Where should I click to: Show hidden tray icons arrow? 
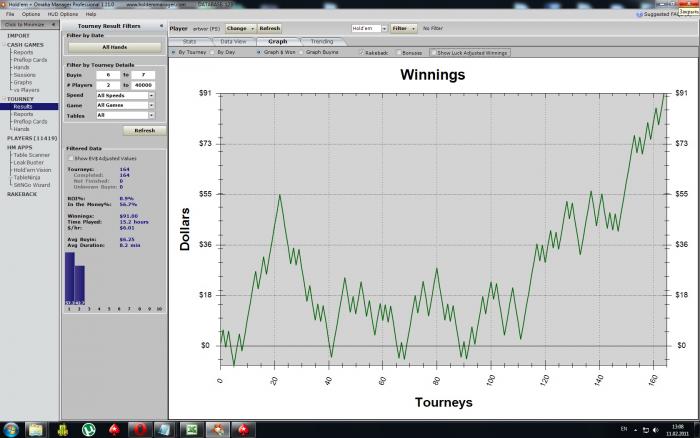point(635,430)
